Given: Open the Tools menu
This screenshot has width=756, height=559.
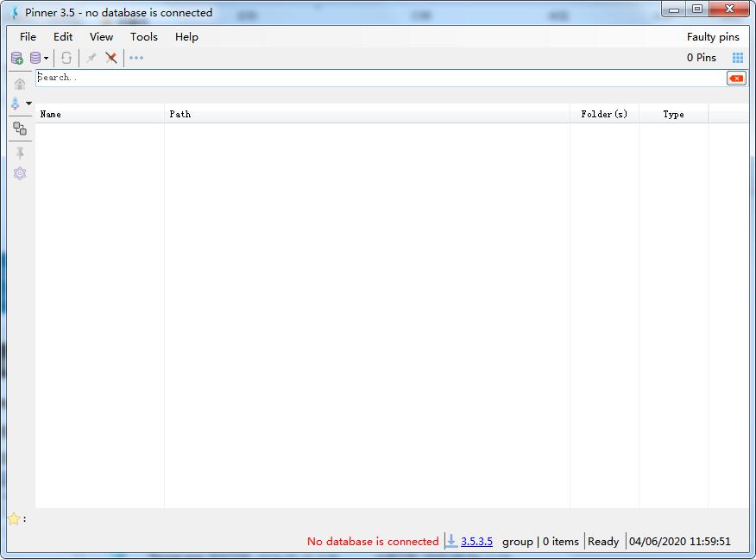Looking at the screenshot, I should coord(143,37).
